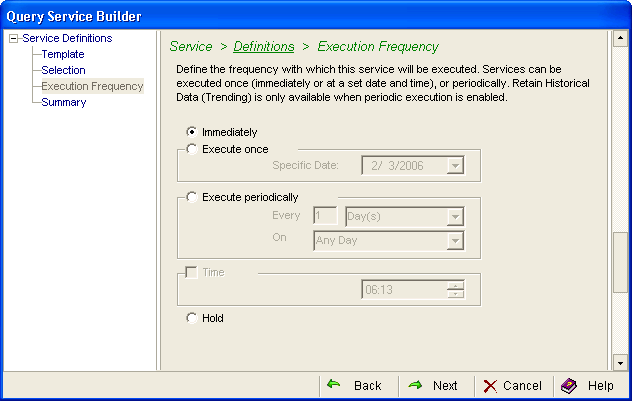This screenshot has width=632, height=401.
Task: Click the Execution Frequency breadcrumb heading
Action: [378, 47]
